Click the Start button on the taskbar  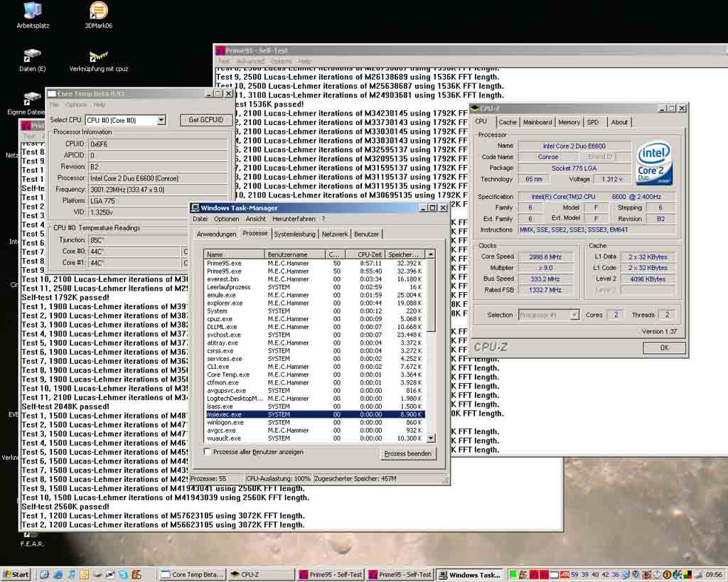[x=16, y=575]
